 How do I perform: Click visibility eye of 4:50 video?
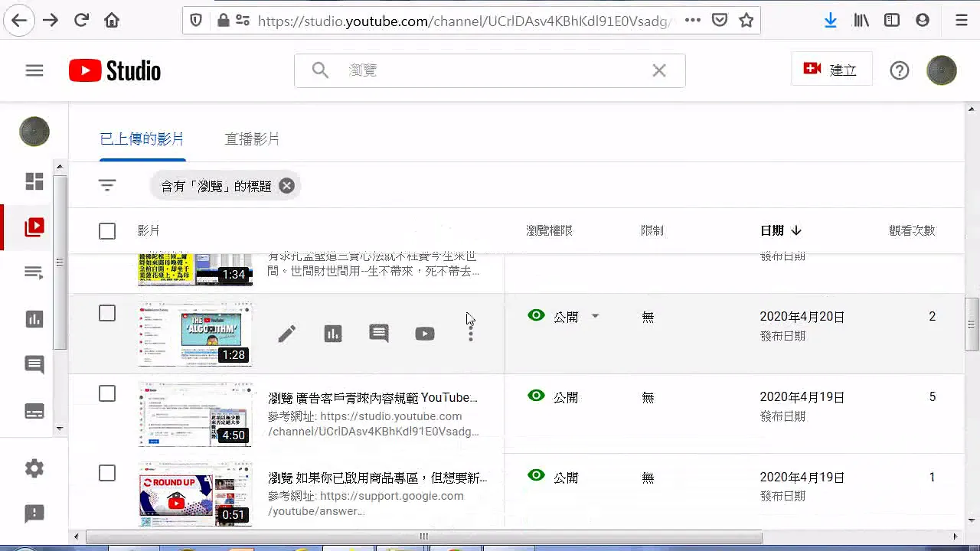pyautogui.click(x=537, y=396)
